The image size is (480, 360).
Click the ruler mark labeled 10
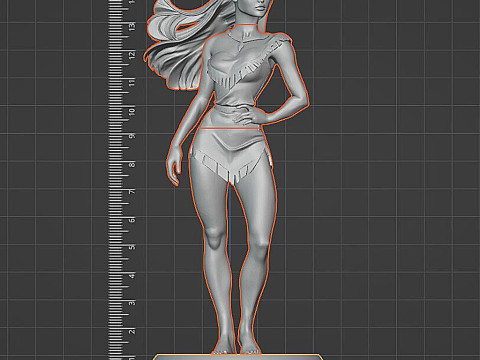pos(133,111)
